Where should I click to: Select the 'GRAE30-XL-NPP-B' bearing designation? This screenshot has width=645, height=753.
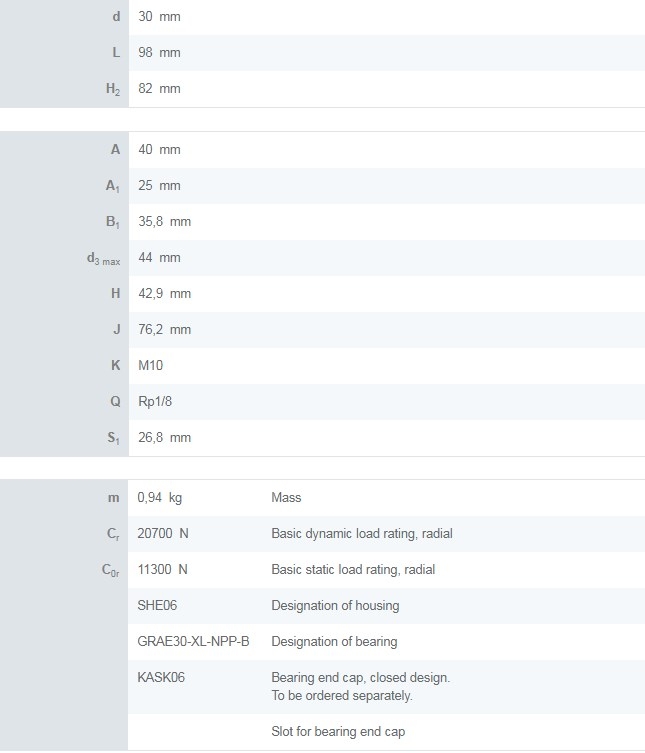(x=194, y=642)
